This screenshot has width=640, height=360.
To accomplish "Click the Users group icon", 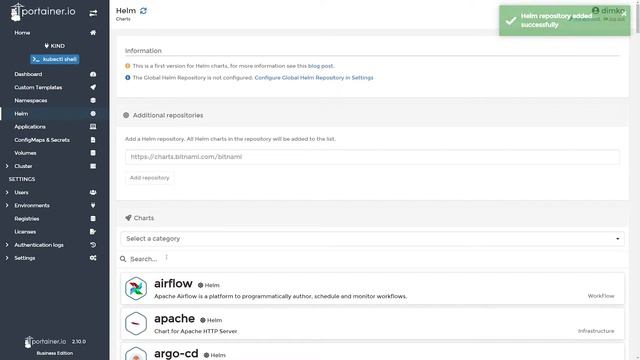I will 93,192.
